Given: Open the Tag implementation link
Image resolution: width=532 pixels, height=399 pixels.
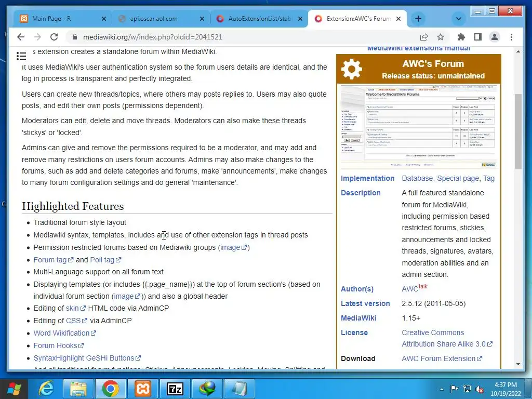Looking at the screenshot, I should 489,179.
